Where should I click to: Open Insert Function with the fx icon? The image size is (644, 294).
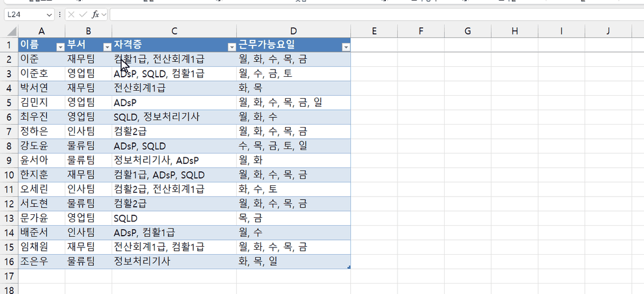point(95,15)
